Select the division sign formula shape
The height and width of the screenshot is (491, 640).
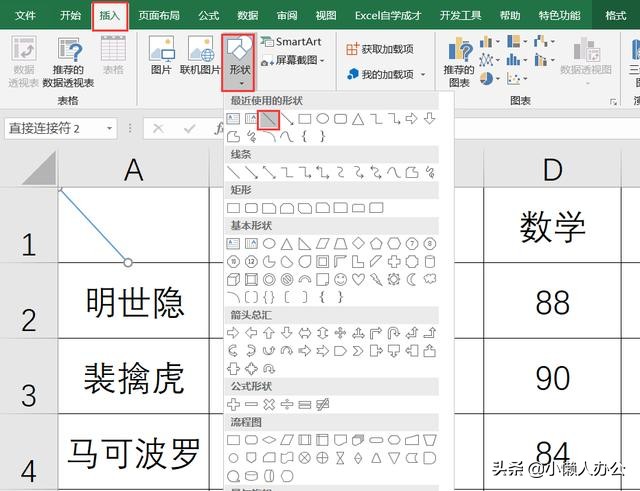(x=287, y=404)
